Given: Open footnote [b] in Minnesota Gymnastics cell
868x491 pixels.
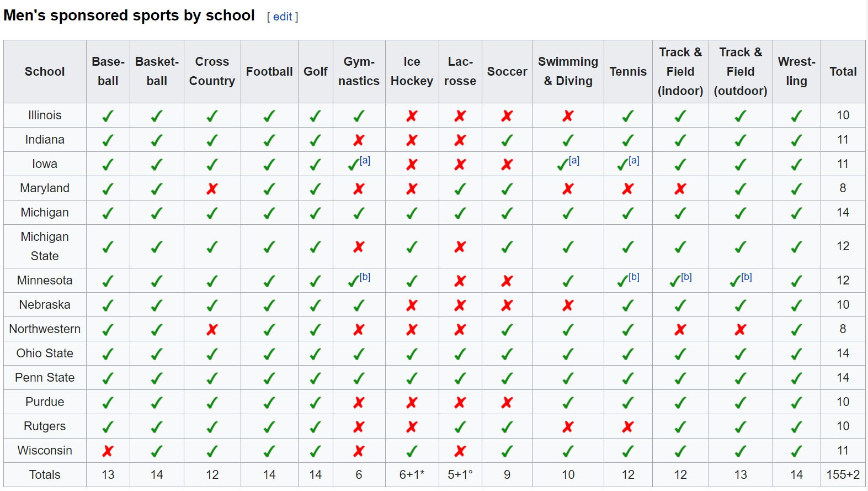Looking at the screenshot, I should tap(365, 277).
